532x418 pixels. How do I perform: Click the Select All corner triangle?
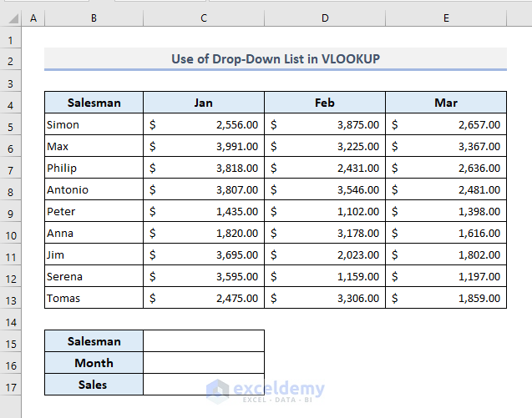pyautogui.click(x=11, y=18)
